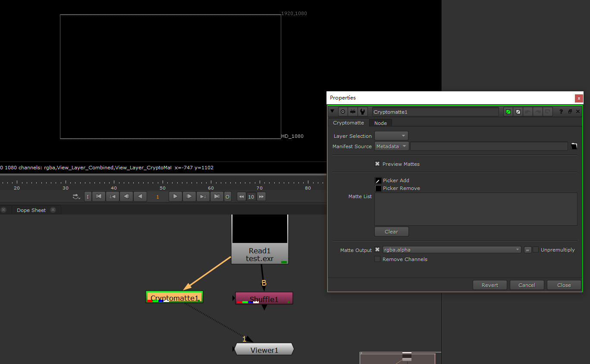Click the center-node-in-graph target icon
This screenshot has height=364, width=590.
[343, 112]
